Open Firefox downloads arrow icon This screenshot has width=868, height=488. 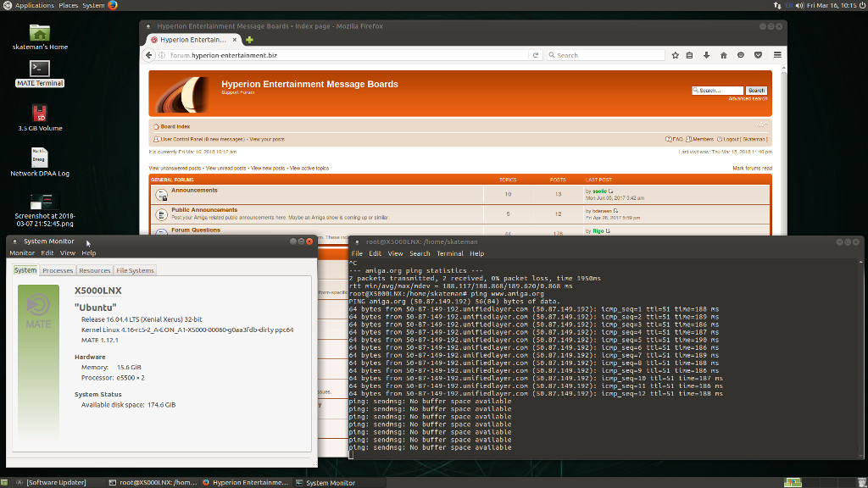pyautogui.click(x=706, y=55)
